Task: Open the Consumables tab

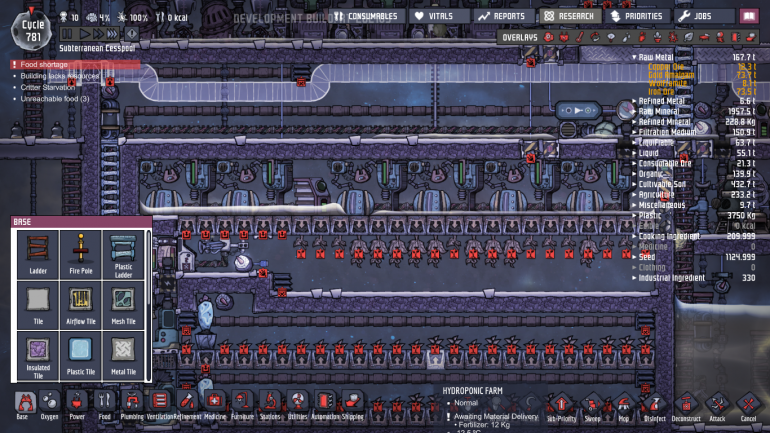Action: (367, 16)
